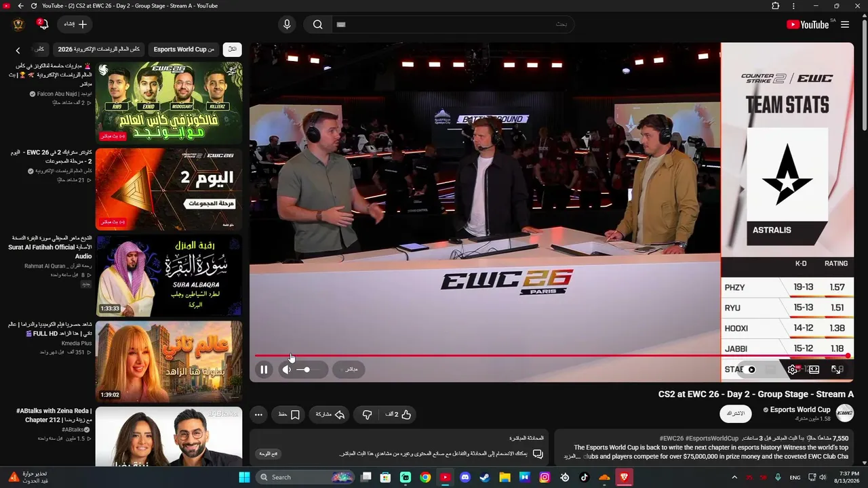This screenshot has width=868, height=488.
Task: Open video player settings gear
Action: (x=792, y=369)
